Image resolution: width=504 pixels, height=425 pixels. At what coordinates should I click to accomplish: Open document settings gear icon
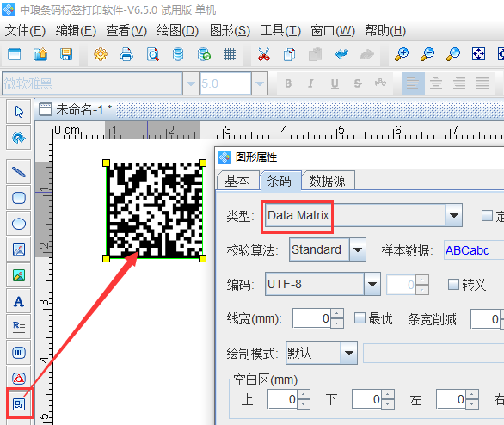(x=101, y=54)
